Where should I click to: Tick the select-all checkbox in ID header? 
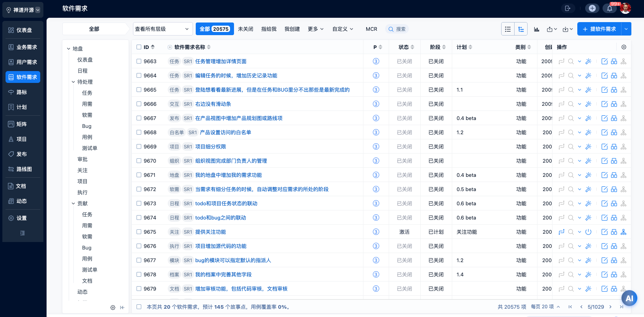click(139, 47)
